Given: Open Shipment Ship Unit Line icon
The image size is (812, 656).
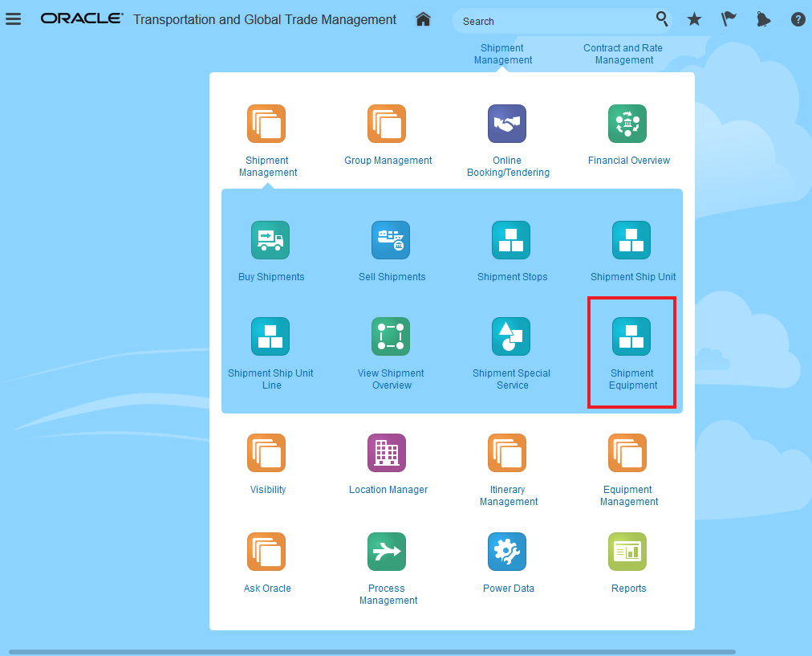Looking at the screenshot, I should click(270, 336).
